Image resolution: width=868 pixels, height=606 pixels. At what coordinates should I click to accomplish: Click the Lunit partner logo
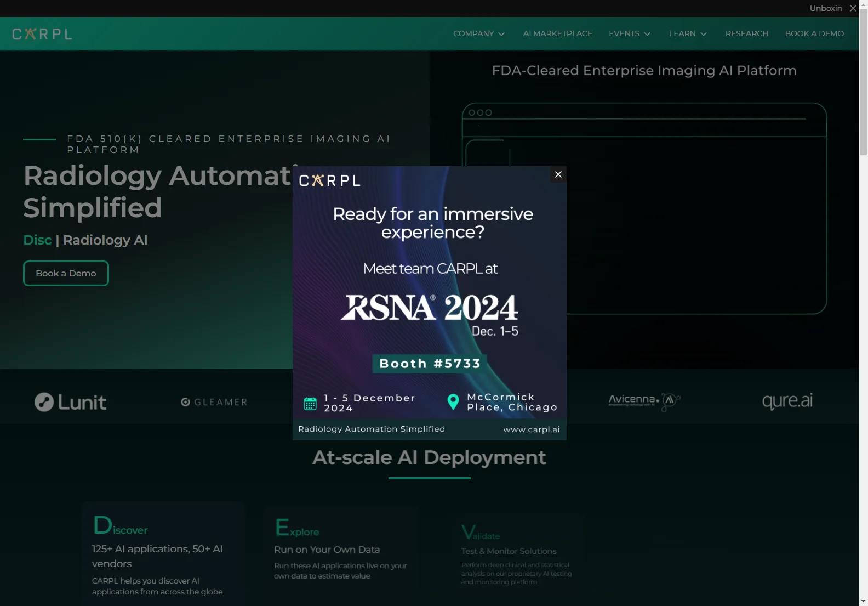70,402
